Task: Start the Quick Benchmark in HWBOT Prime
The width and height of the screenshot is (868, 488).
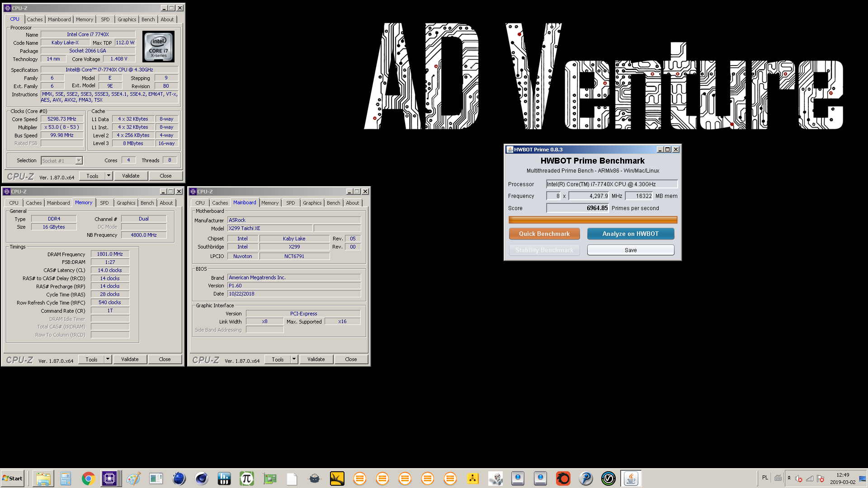Action: click(544, 234)
